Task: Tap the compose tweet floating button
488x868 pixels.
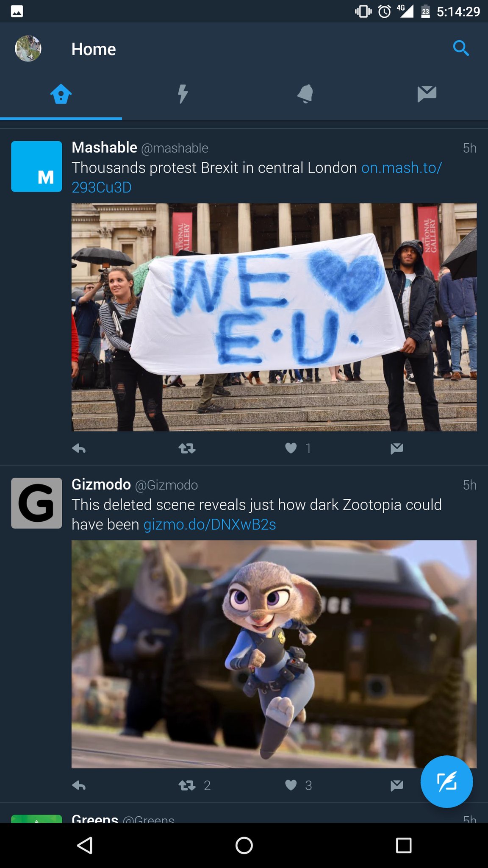Action: coord(446,782)
